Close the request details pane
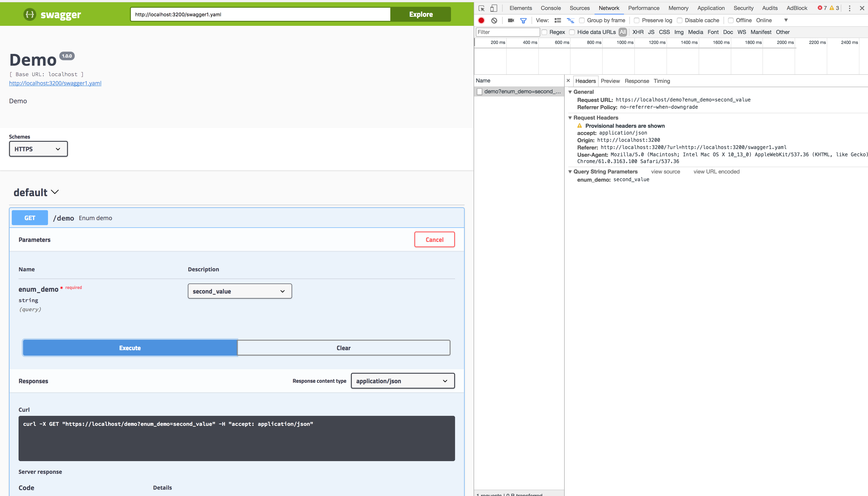This screenshot has width=868, height=496. pos(568,81)
